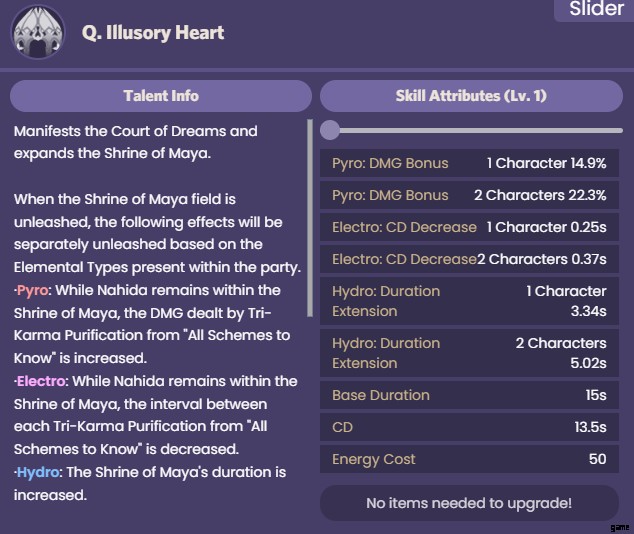Open the Talent Info tab
This screenshot has height=534, width=634.
[x=161, y=96]
